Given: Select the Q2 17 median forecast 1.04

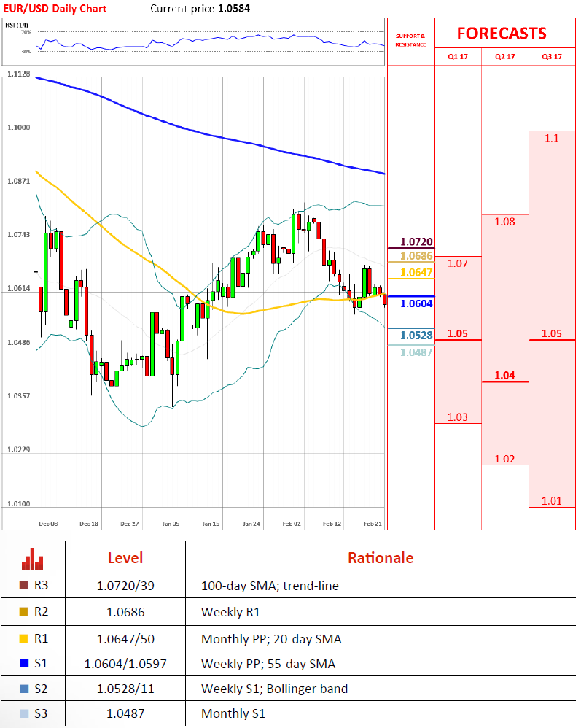Looking at the screenshot, I should click(504, 376).
